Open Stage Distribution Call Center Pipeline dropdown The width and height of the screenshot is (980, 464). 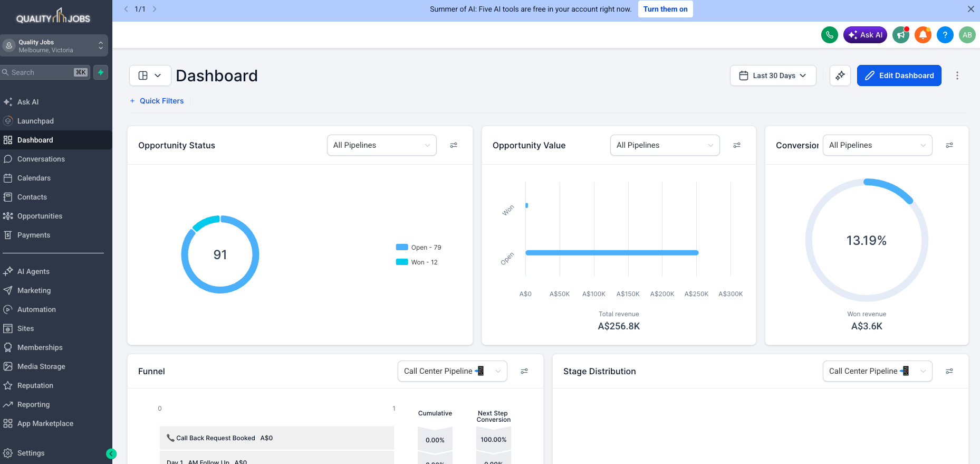(x=878, y=371)
